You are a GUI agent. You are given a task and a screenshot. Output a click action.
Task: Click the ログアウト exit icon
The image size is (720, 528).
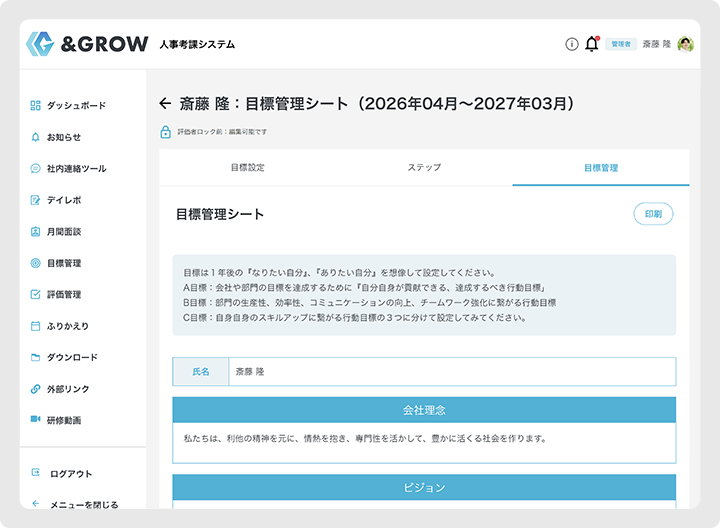click(x=35, y=472)
